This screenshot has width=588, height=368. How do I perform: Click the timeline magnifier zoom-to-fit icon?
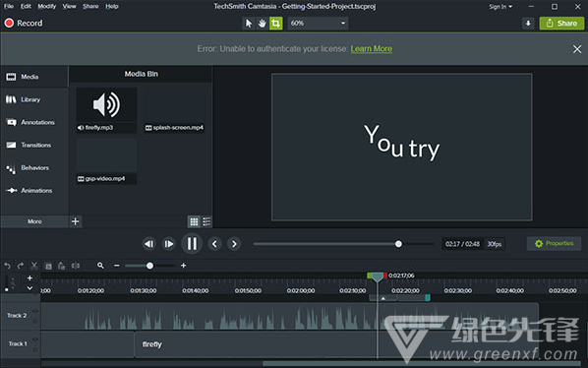tap(100, 266)
